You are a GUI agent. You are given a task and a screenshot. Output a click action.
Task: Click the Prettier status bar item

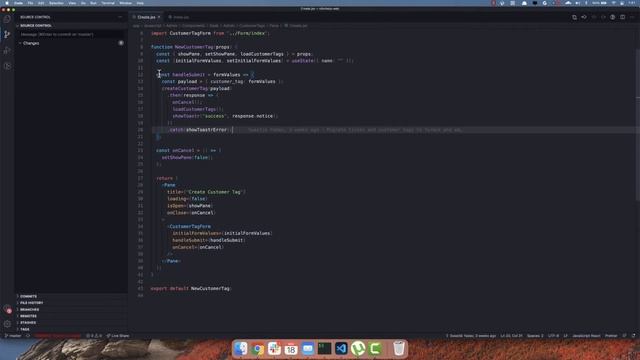point(611,336)
